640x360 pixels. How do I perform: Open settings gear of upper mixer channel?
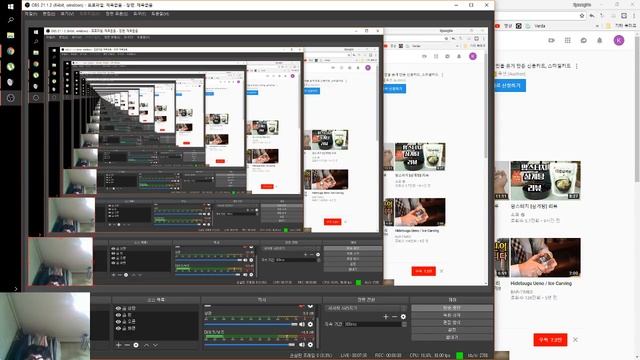pyautogui.click(x=310, y=324)
